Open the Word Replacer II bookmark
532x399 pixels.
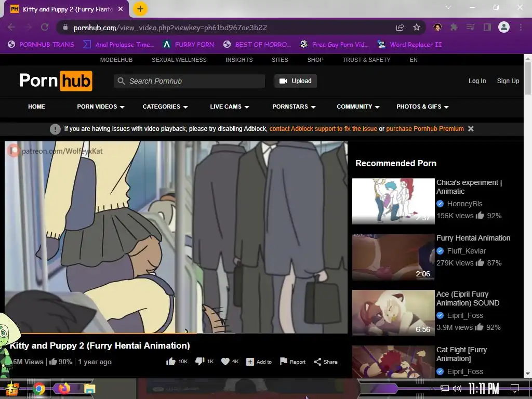(x=409, y=45)
